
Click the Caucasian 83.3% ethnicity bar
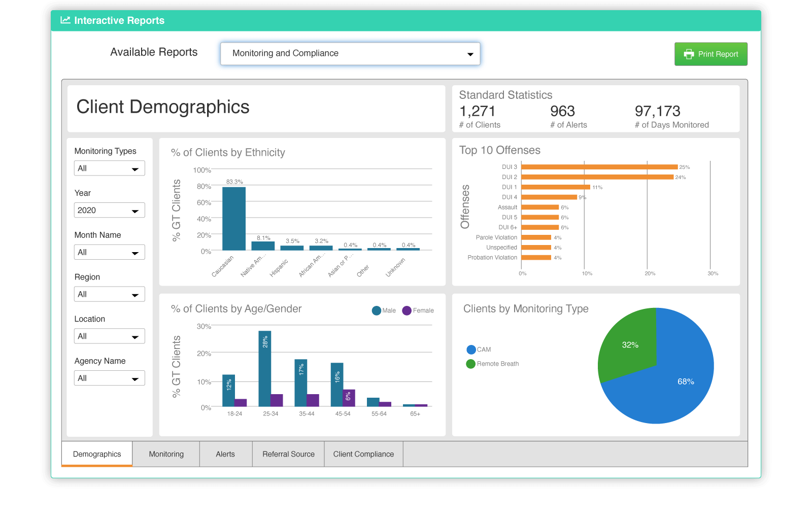coord(234,219)
